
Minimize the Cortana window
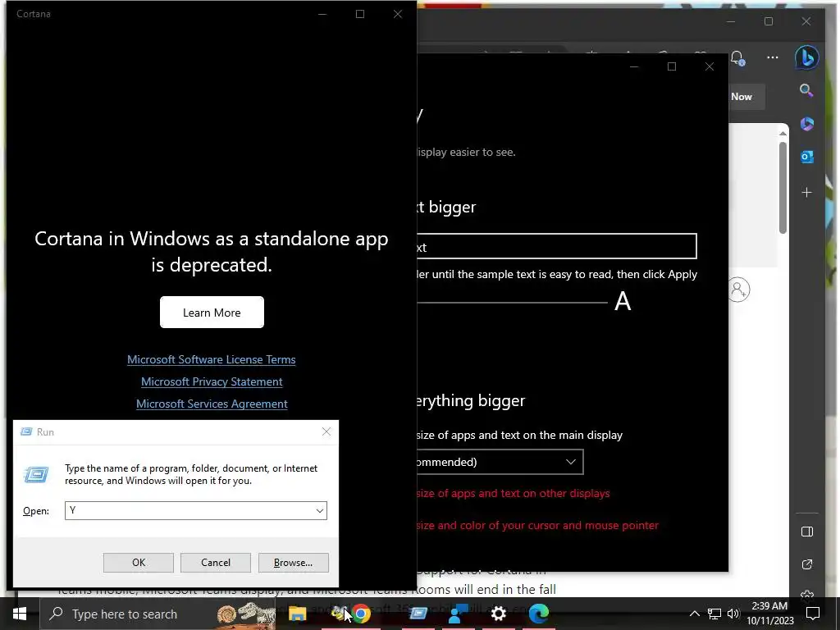pos(322,14)
